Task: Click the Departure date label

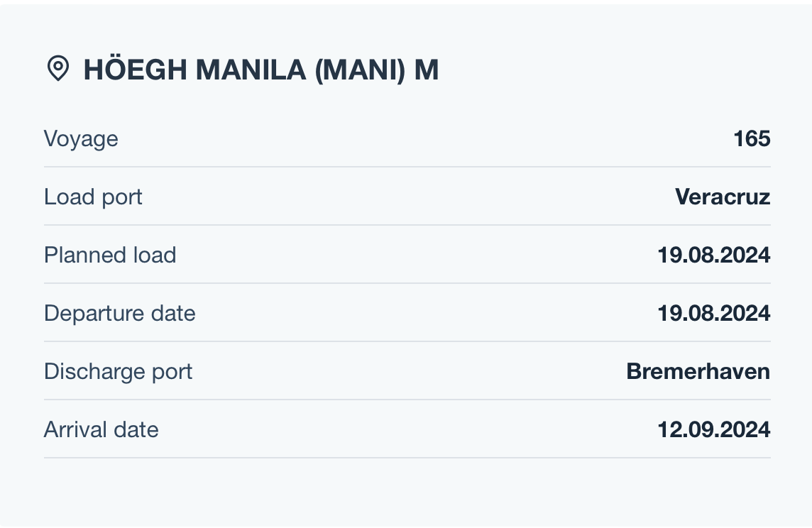Action: click(x=120, y=314)
